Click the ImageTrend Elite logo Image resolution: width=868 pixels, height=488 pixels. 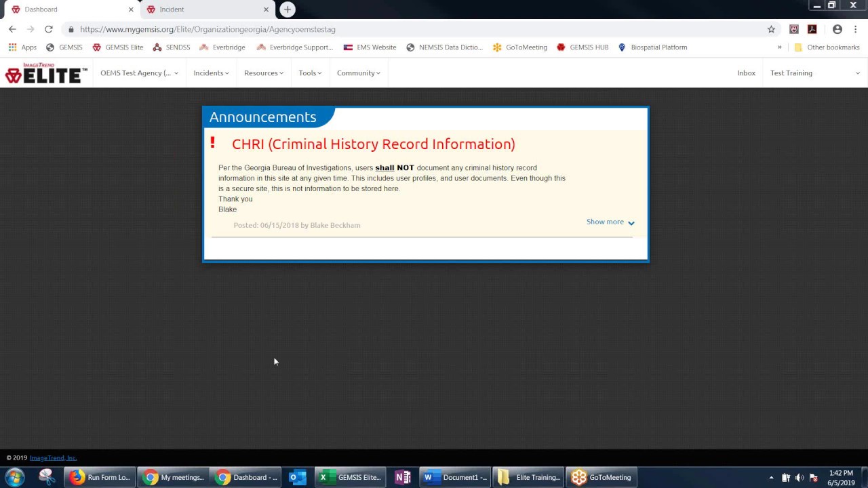pos(46,73)
